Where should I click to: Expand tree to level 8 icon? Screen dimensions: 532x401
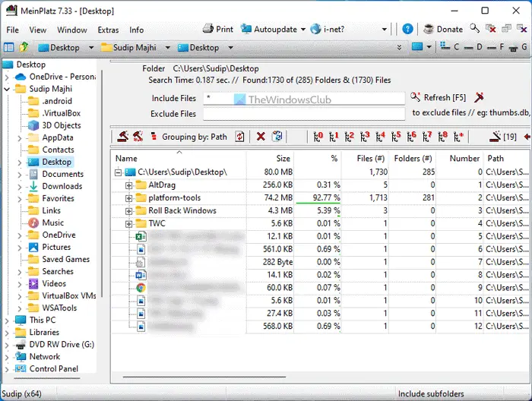point(443,137)
